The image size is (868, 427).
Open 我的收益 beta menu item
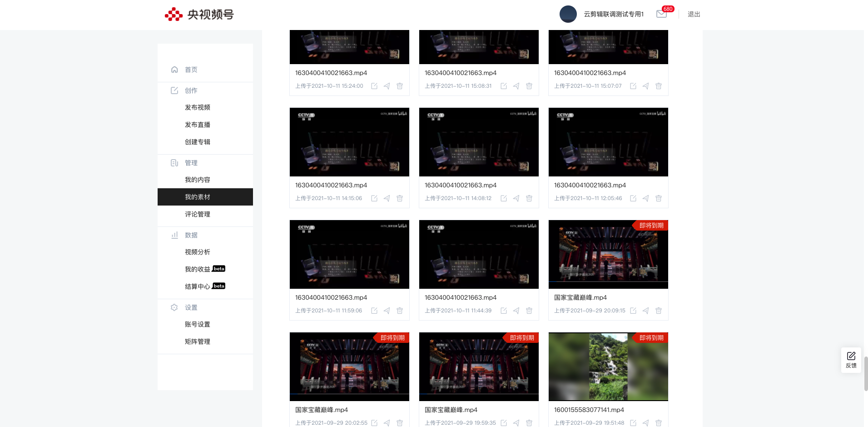[205, 269]
